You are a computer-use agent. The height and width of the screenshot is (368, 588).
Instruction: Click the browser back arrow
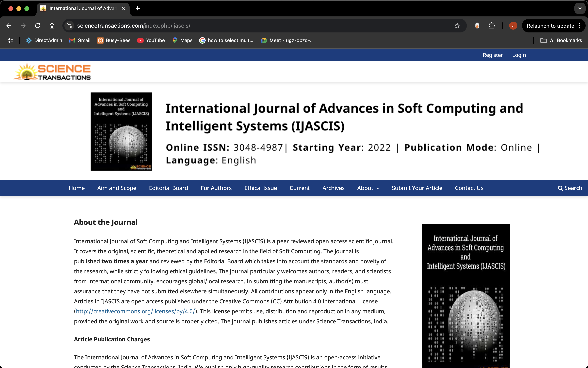9,26
